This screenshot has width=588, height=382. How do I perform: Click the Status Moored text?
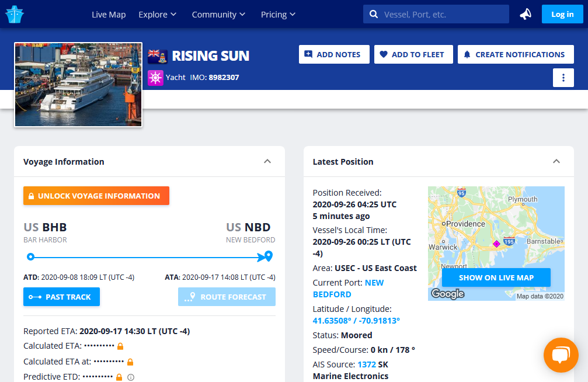coord(342,335)
